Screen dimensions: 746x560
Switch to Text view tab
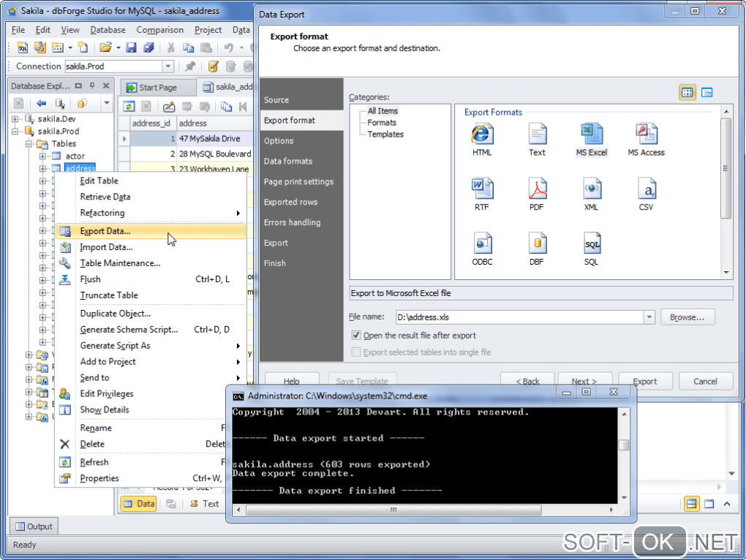click(x=205, y=504)
